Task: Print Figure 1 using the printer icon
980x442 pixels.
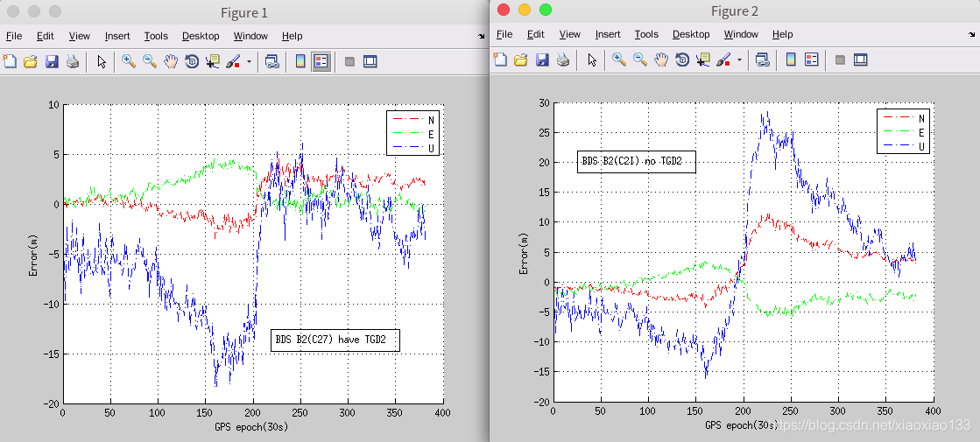Action: click(x=73, y=60)
